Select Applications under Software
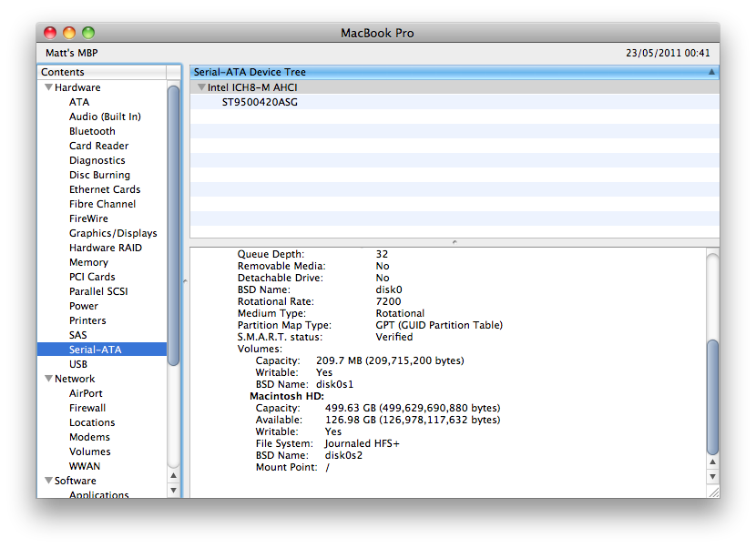The image size is (756, 548). pos(99,494)
